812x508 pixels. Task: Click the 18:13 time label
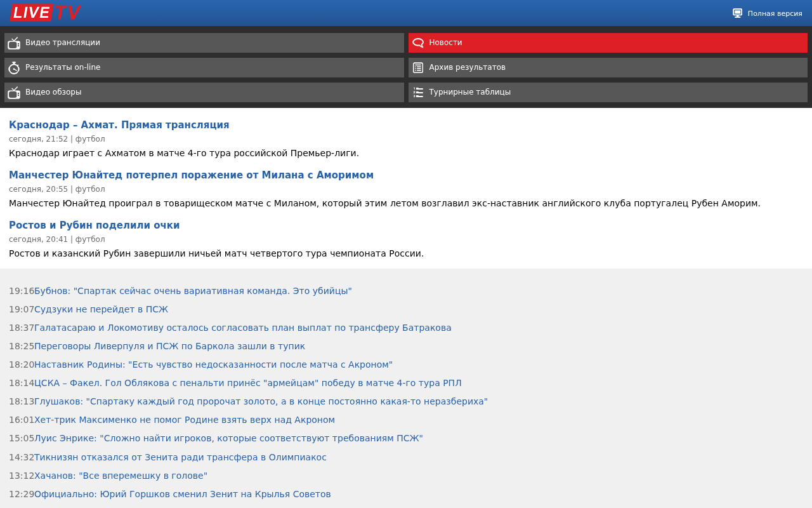[22, 401]
